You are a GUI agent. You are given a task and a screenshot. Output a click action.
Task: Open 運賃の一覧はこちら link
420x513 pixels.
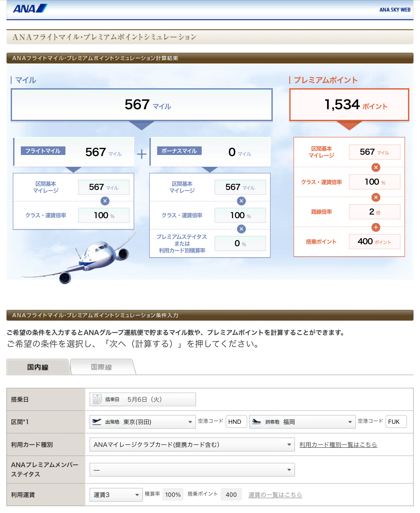click(275, 495)
